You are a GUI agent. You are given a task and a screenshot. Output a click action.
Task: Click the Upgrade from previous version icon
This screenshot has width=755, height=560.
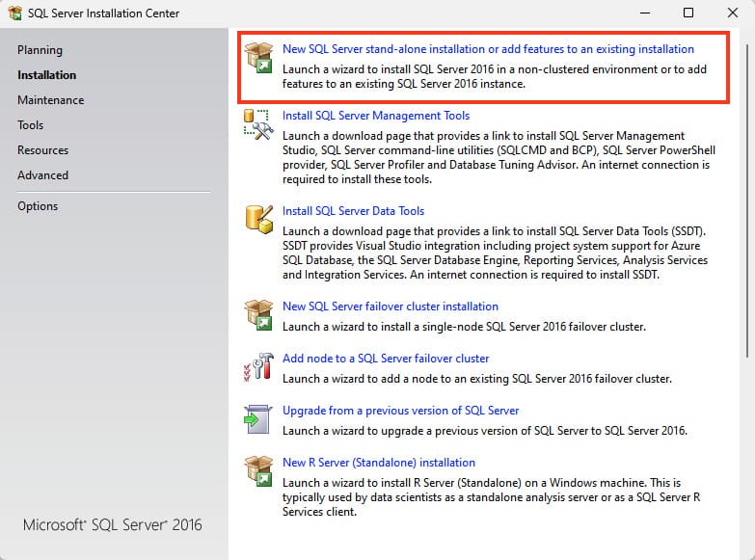pyautogui.click(x=259, y=418)
